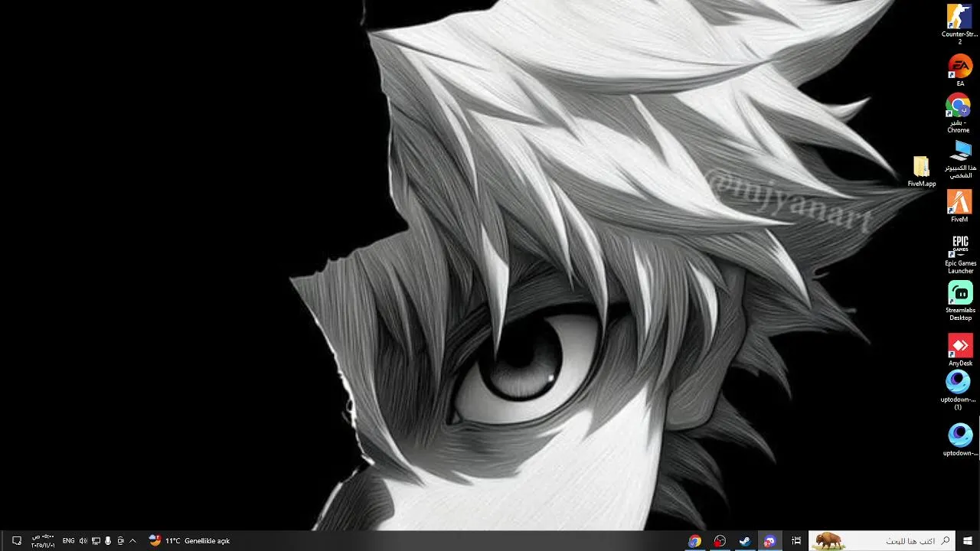The width and height of the screenshot is (980, 551).
Task: Select the This PC computer desktop icon
Action: coord(960,159)
